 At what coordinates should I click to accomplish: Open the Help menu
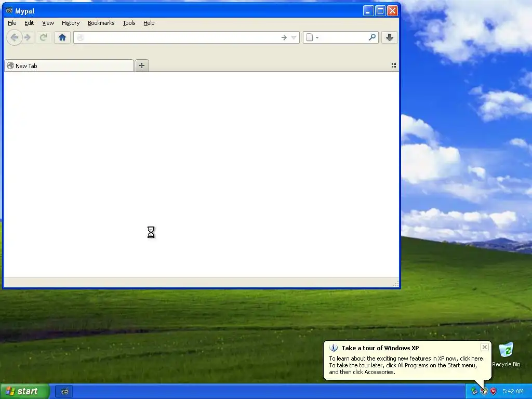(x=149, y=23)
